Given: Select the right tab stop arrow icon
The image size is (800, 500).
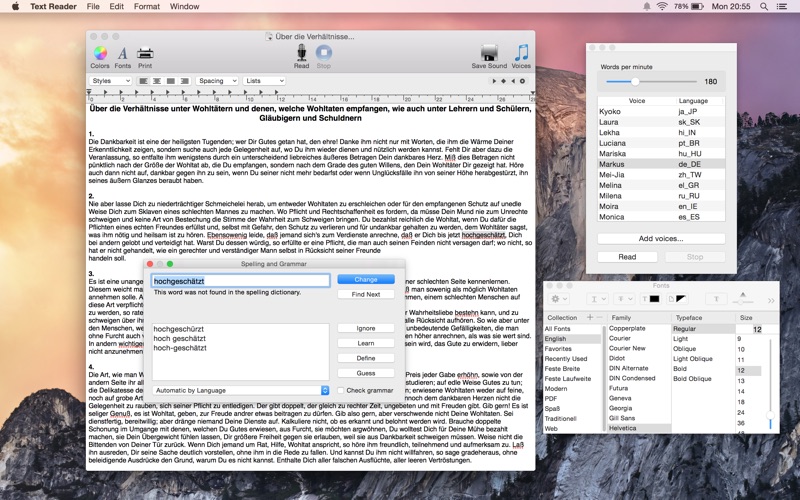Looking at the screenshot, I should point(513,81).
